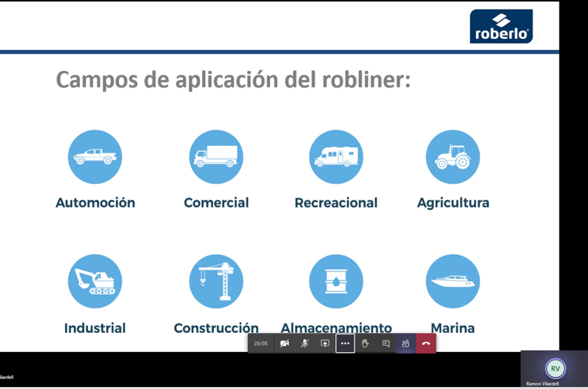Open the more actions ellipsis menu

click(x=346, y=343)
